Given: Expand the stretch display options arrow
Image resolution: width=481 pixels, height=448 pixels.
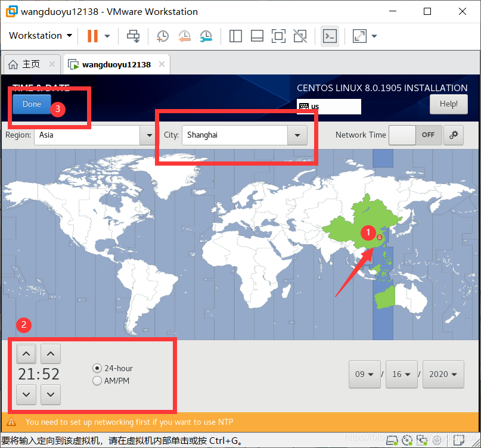Looking at the screenshot, I should pos(374,36).
